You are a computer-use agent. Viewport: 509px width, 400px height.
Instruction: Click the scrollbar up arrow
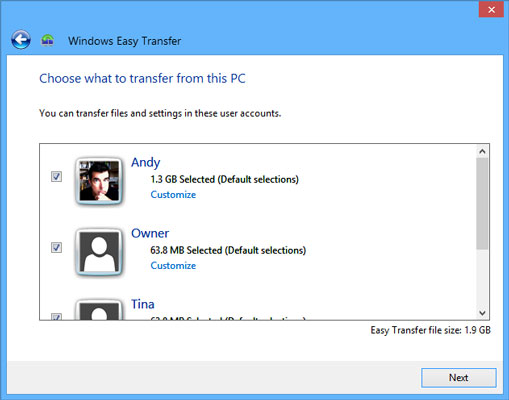point(482,151)
